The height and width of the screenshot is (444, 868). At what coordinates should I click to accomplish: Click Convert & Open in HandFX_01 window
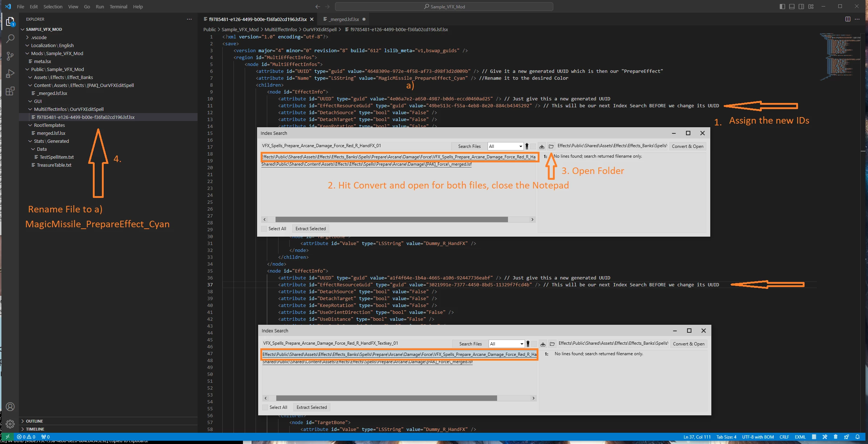(x=687, y=146)
